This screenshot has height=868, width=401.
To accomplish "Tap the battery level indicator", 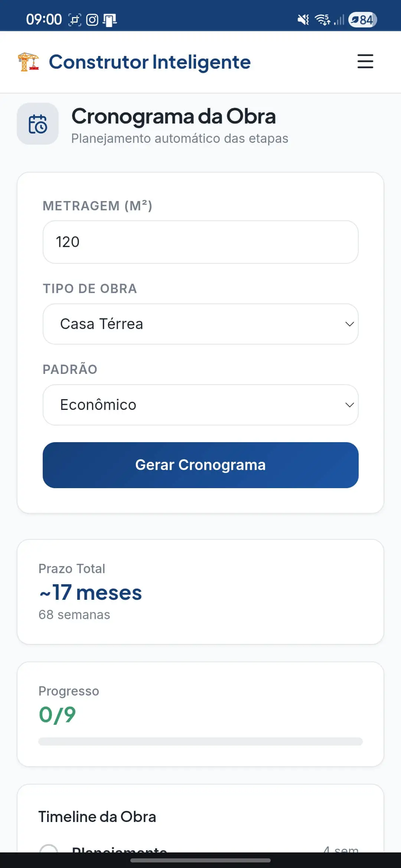I will 362,20.
